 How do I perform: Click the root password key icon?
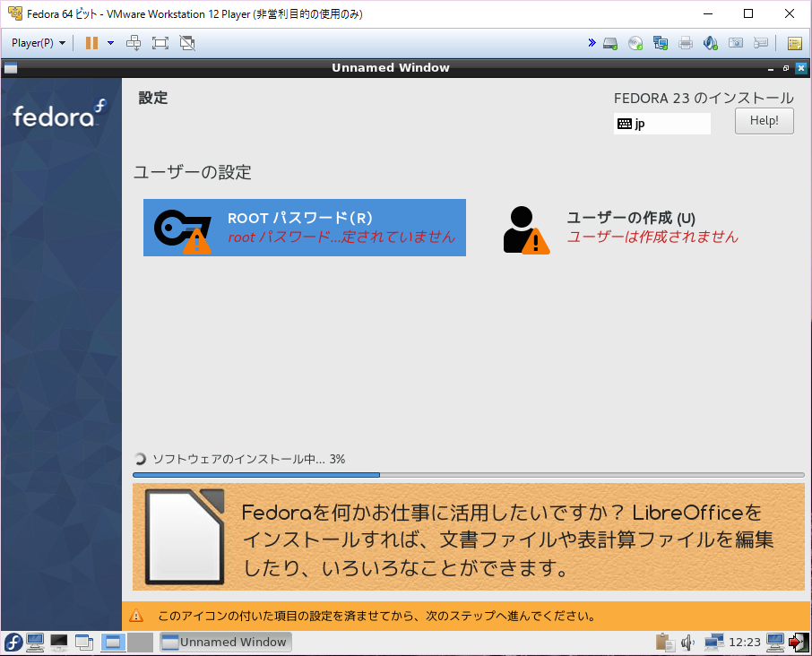[x=182, y=231]
